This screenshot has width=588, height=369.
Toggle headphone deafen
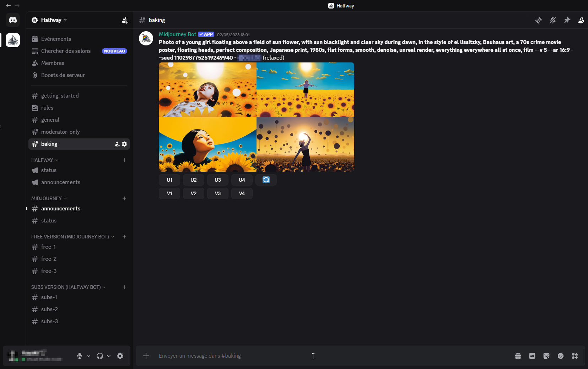(x=100, y=356)
